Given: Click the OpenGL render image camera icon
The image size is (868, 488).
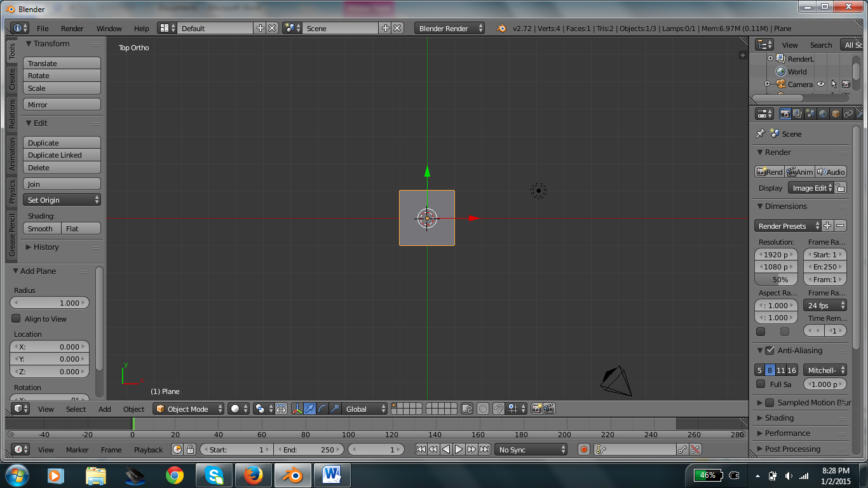Looking at the screenshot, I should (537, 409).
